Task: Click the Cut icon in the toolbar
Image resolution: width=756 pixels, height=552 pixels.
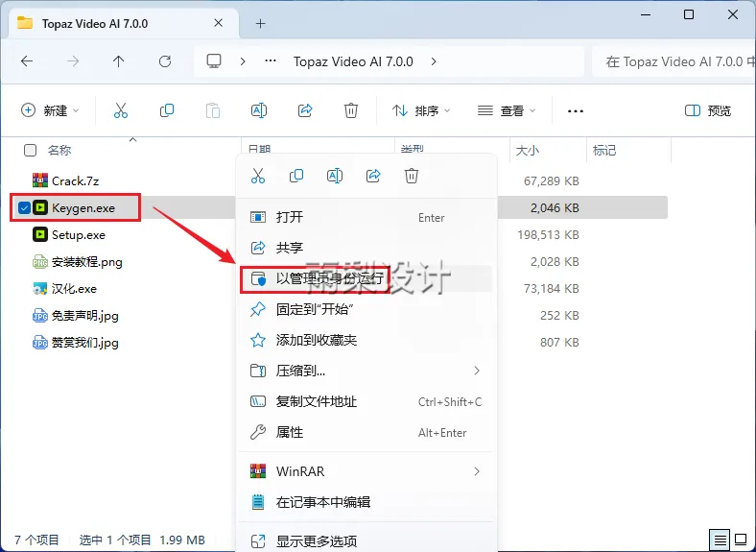Action: tap(121, 110)
